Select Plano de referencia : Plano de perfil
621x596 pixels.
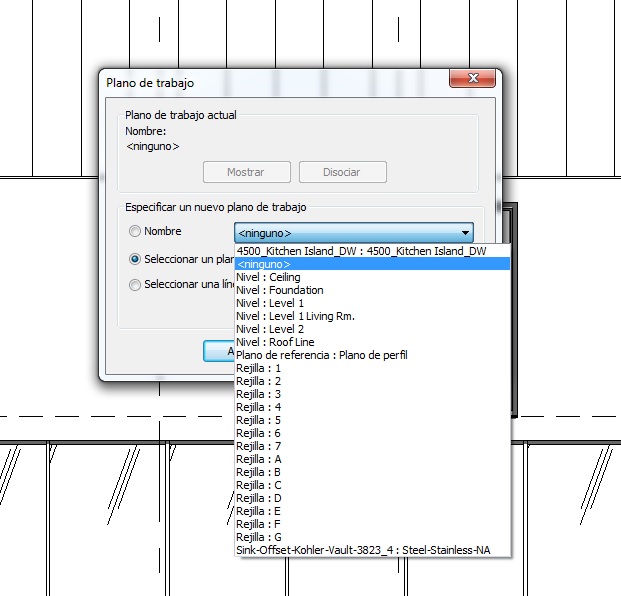pyautogui.click(x=321, y=355)
